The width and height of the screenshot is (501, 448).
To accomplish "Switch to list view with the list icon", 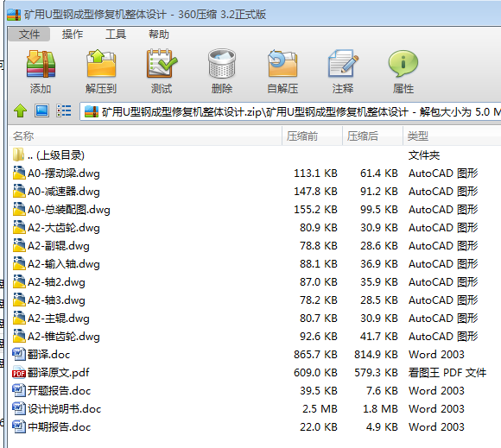I will (x=64, y=110).
